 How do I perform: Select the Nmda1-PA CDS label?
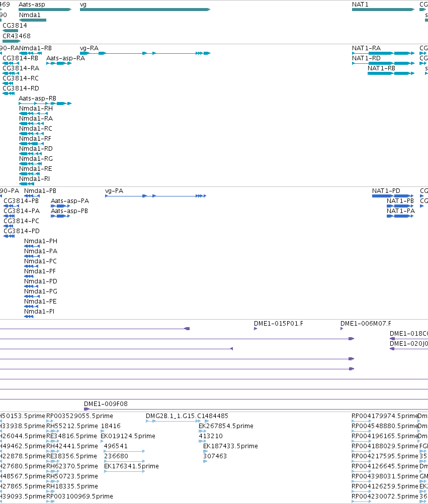(41, 251)
